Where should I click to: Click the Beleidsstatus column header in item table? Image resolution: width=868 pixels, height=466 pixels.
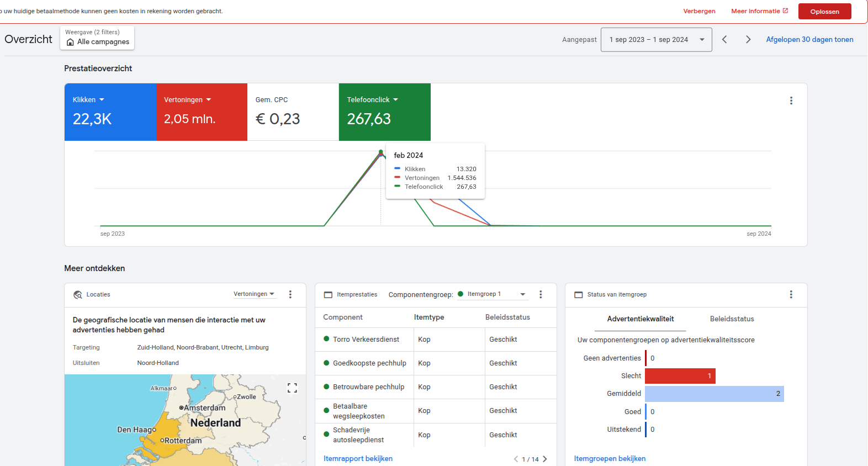(507, 317)
